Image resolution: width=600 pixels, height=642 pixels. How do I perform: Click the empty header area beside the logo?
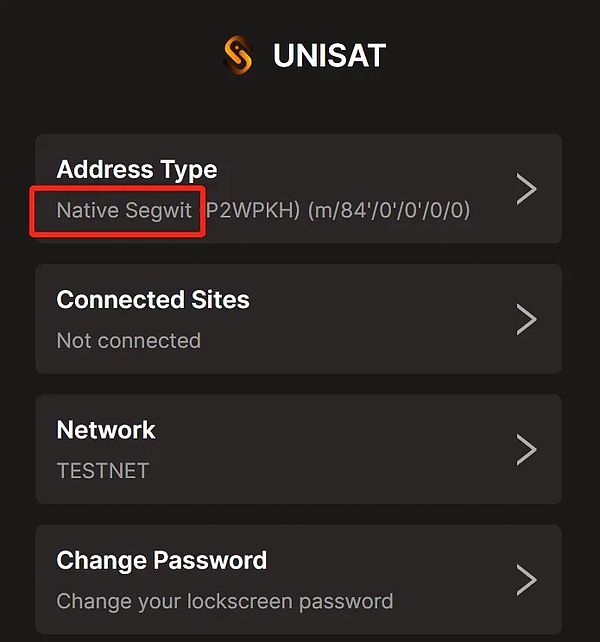coord(480,56)
